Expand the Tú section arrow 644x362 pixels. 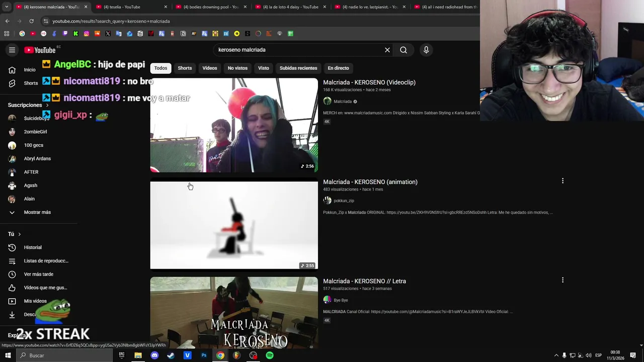[x=20, y=234]
